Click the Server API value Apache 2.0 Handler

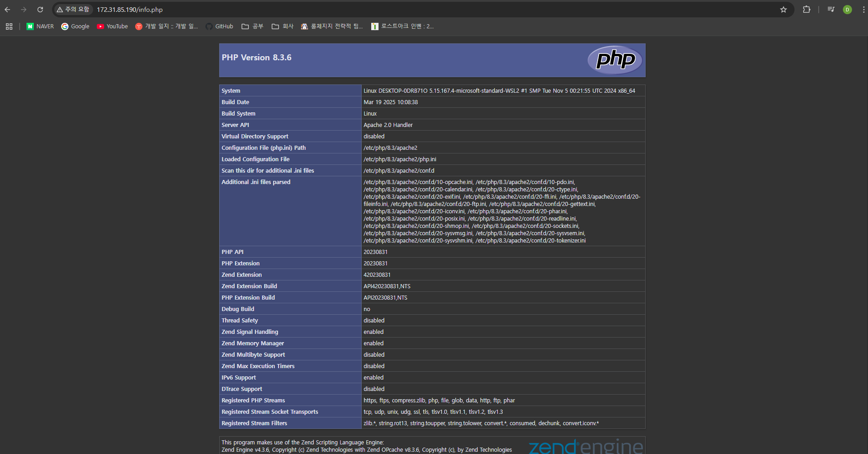[x=388, y=125]
